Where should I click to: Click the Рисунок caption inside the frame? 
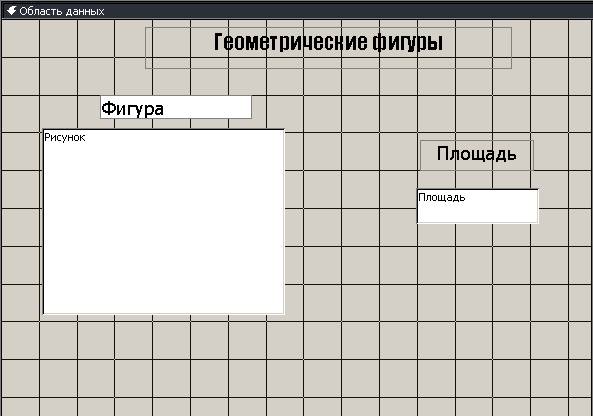[65, 137]
